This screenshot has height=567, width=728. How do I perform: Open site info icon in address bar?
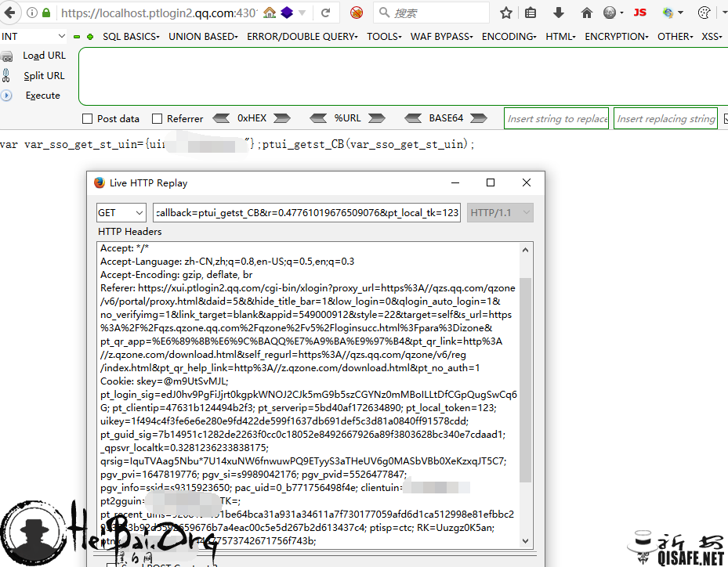click(31, 13)
